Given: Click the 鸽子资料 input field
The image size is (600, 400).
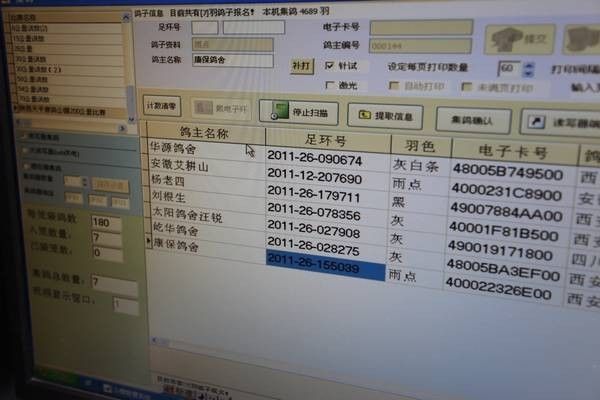Looking at the screenshot, I should (233, 44).
